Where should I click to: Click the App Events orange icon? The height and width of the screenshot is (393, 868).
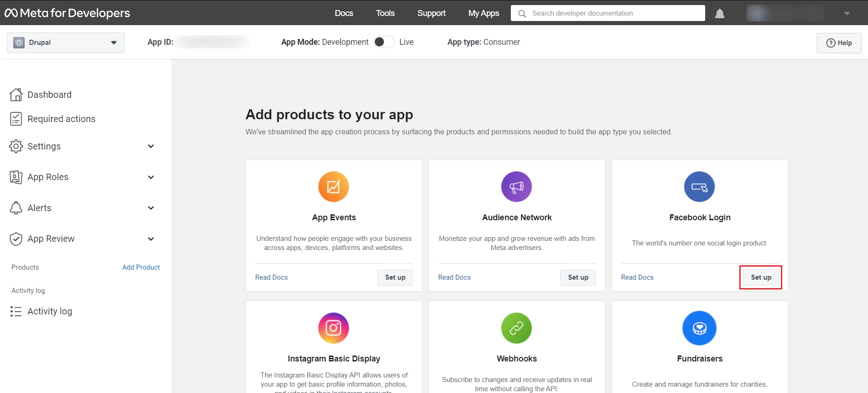tap(333, 186)
